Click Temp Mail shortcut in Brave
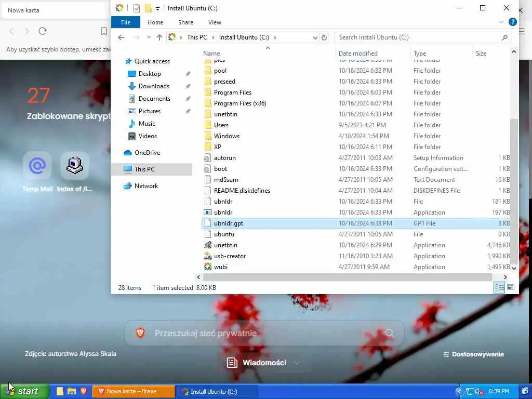This screenshot has height=399, width=532. coord(37,172)
